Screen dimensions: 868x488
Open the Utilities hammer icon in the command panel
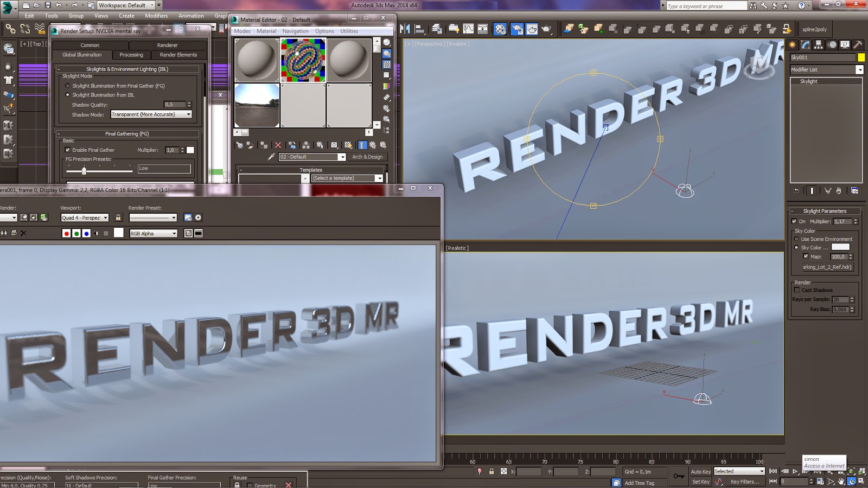tap(858, 44)
